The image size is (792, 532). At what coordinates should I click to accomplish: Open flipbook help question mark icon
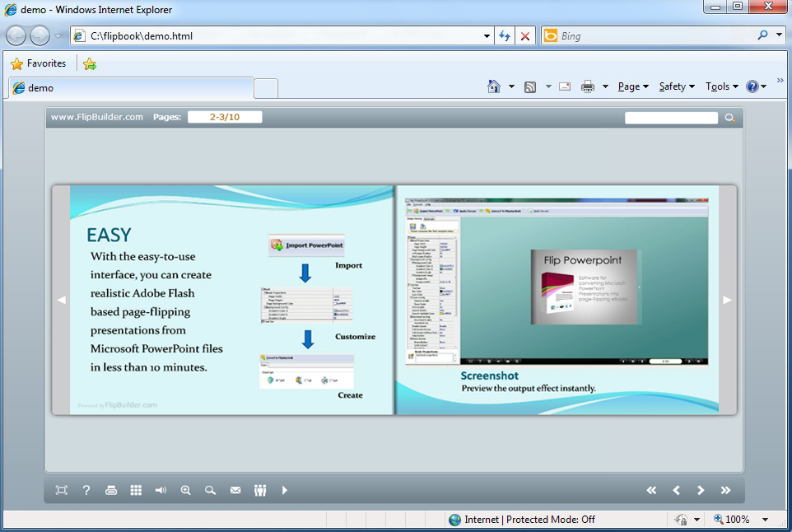(x=86, y=491)
